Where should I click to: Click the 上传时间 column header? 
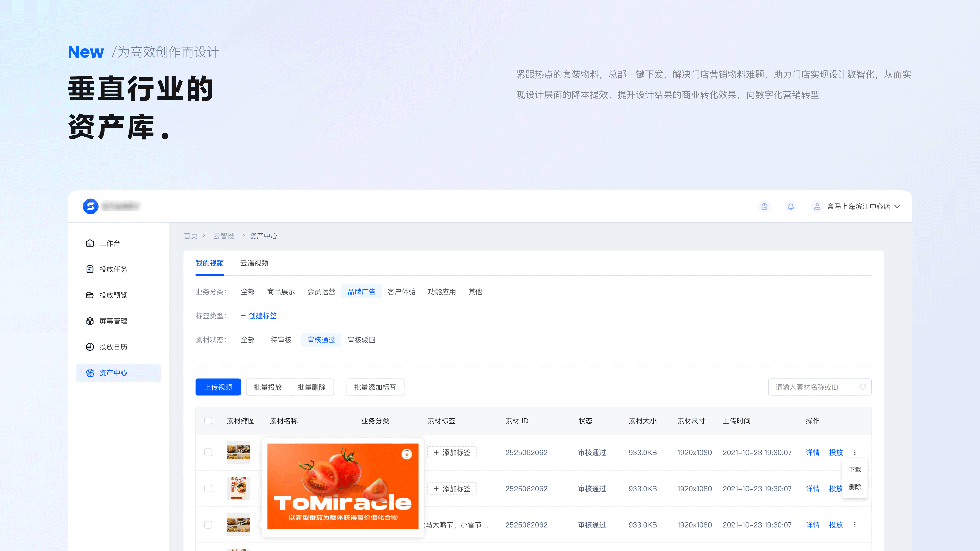(737, 421)
